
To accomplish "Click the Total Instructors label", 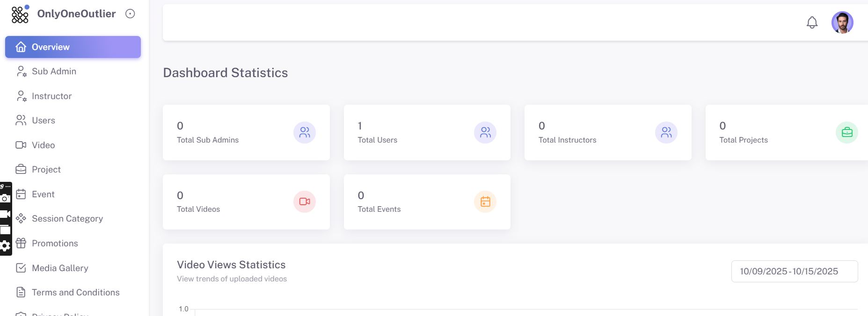I will click(x=568, y=140).
